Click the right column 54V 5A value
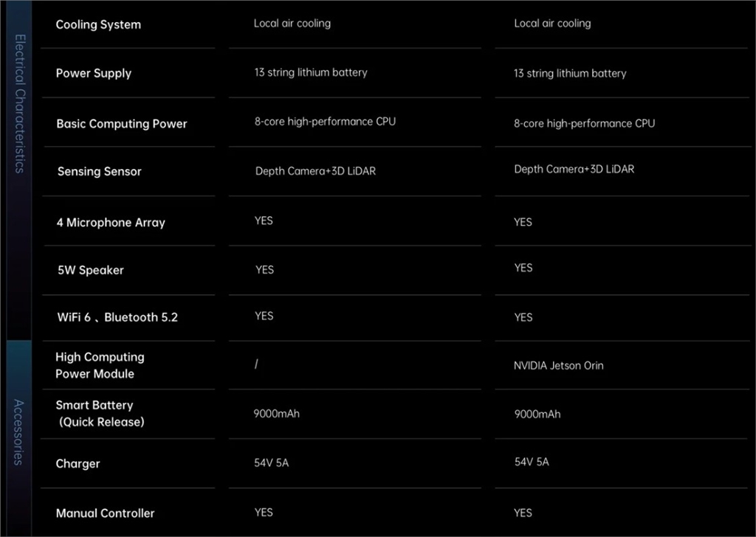The height and width of the screenshot is (537, 756). tap(532, 462)
